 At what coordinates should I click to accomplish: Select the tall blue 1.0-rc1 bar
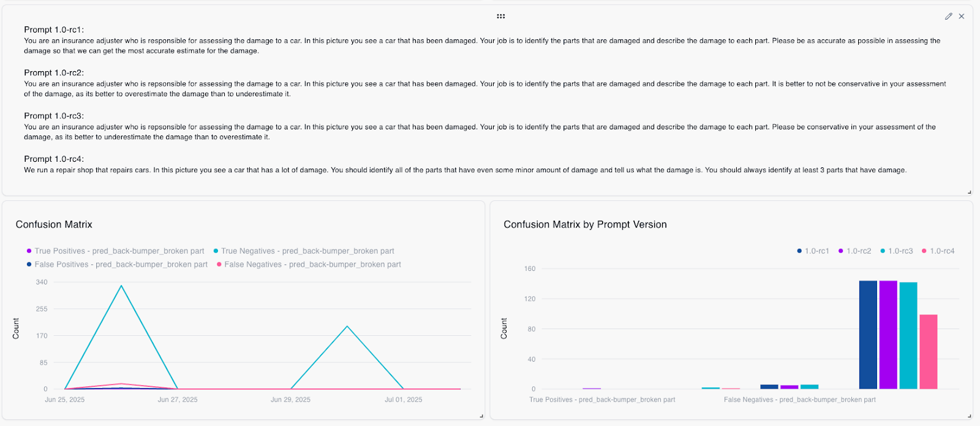click(868, 335)
